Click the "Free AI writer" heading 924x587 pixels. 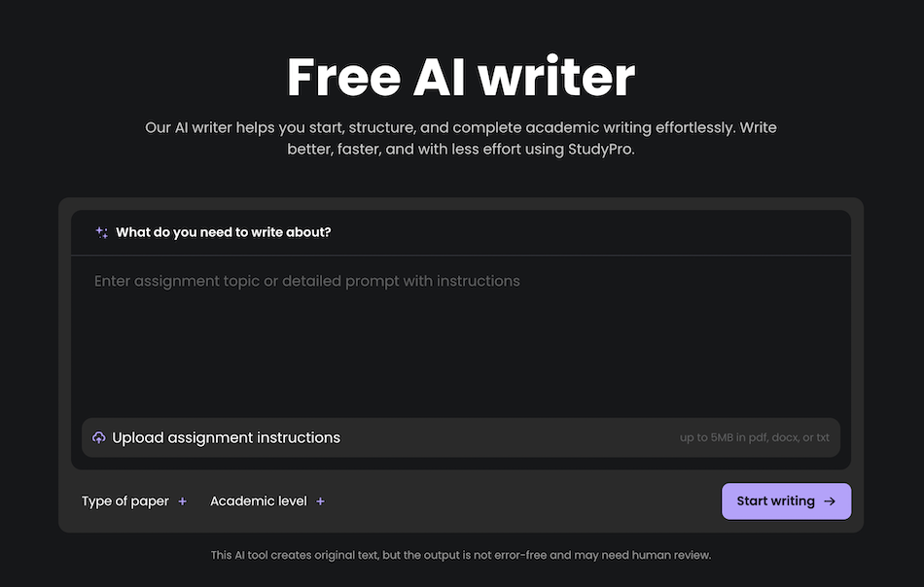(x=461, y=77)
